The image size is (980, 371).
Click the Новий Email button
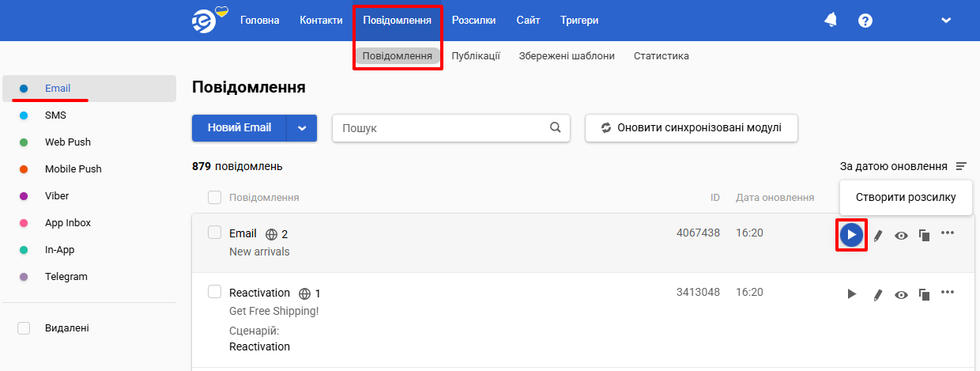[x=239, y=128]
